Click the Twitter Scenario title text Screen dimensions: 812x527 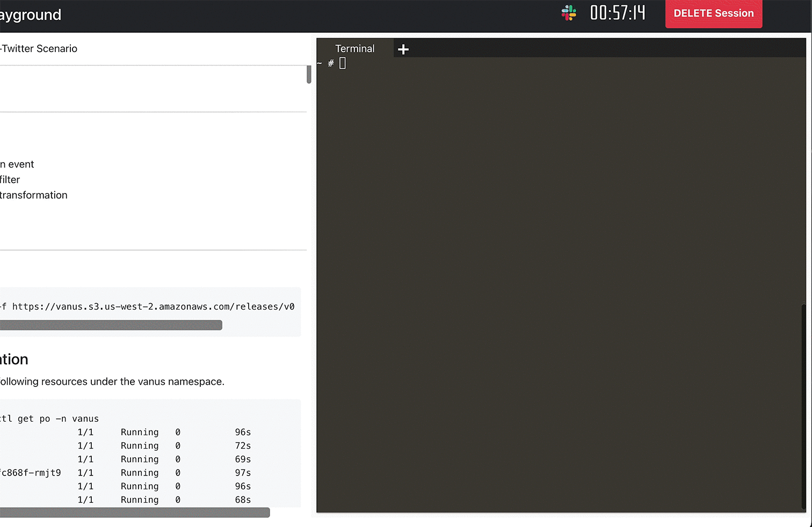click(x=39, y=49)
